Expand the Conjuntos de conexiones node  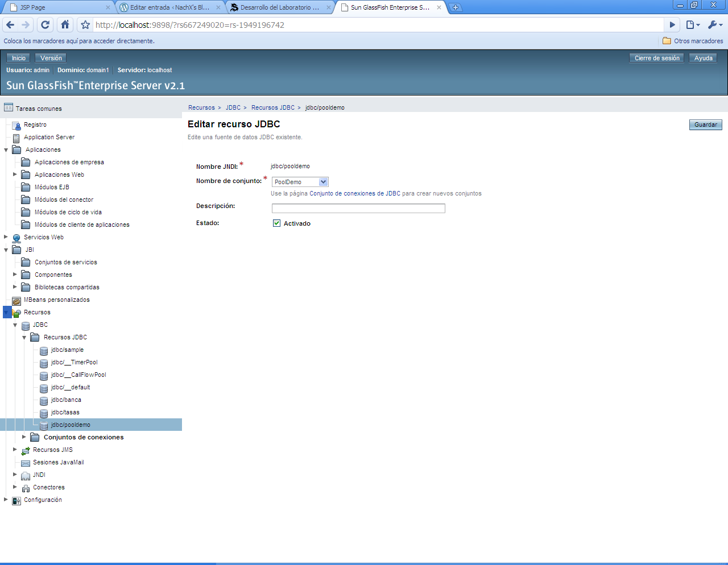click(x=24, y=437)
